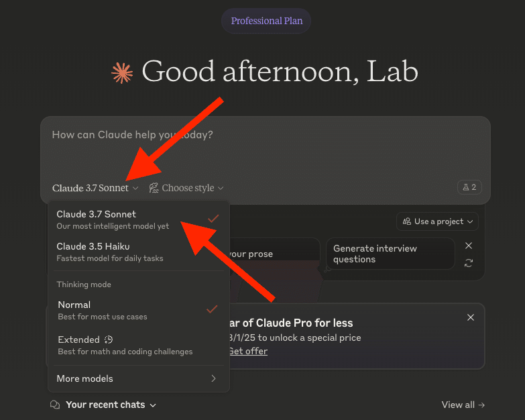Refresh suggested prompts with reload icon

pyautogui.click(x=469, y=264)
